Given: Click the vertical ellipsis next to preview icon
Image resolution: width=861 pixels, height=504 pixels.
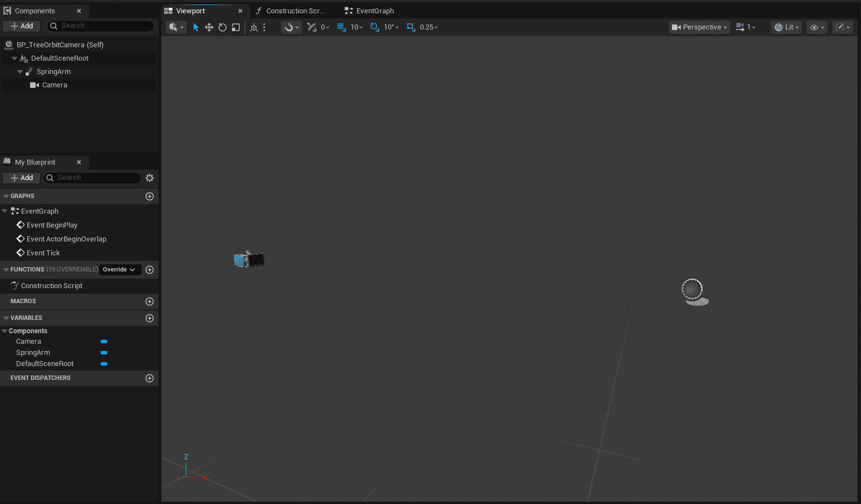Looking at the screenshot, I should coord(264,27).
